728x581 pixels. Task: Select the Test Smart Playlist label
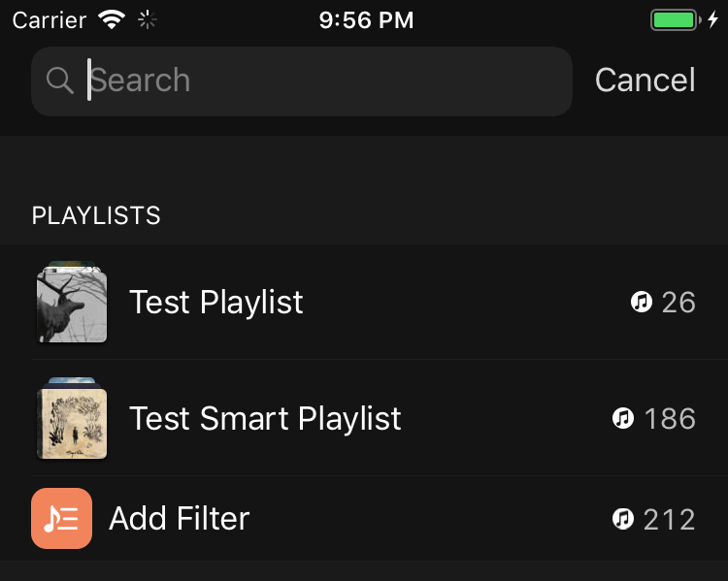(265, 419)
